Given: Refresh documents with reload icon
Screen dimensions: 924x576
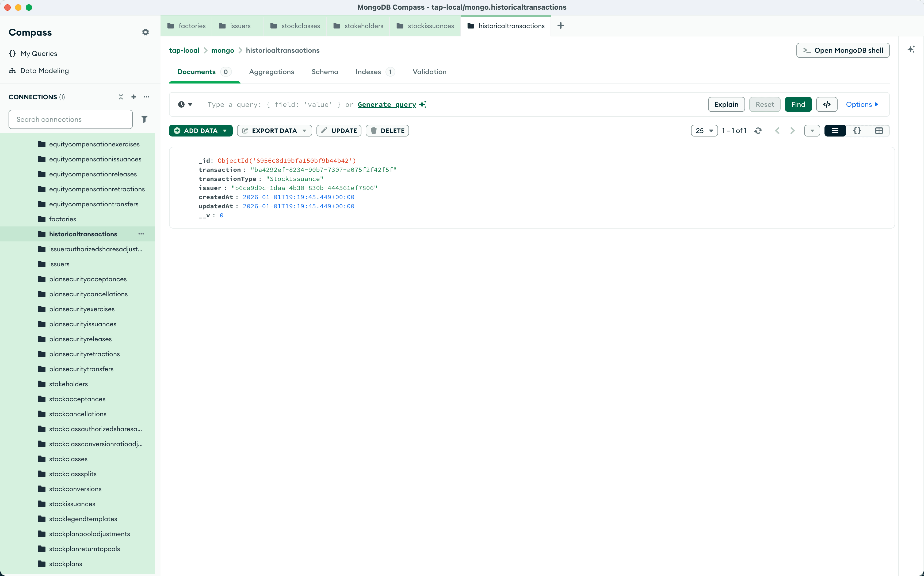Looking at the screenshot, I should [758, 131].
